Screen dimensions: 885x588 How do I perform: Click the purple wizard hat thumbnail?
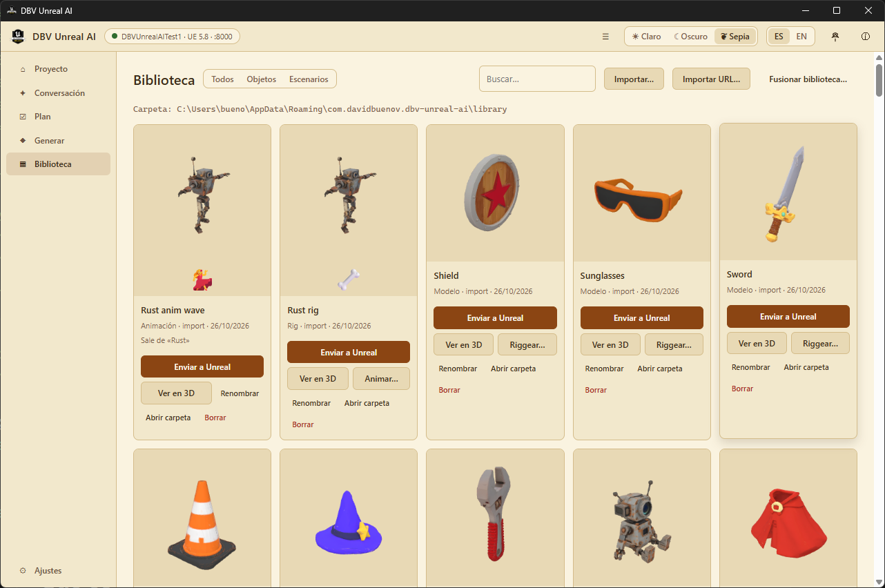349,518
